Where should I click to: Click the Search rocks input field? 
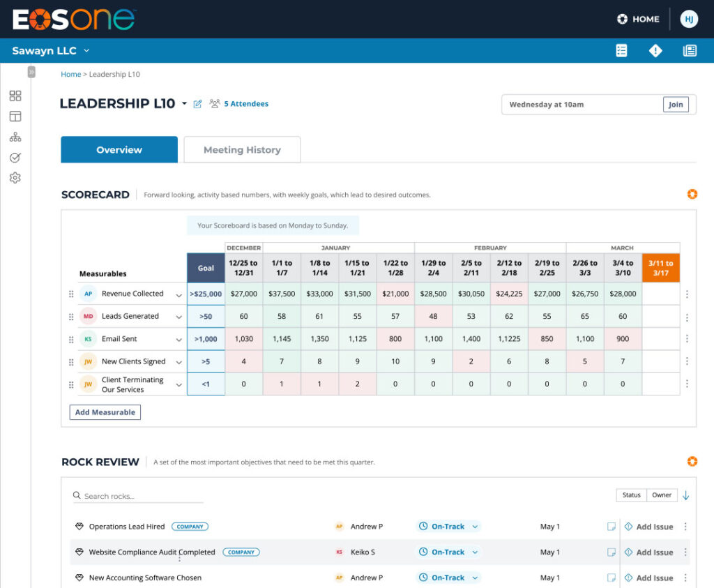138,496
